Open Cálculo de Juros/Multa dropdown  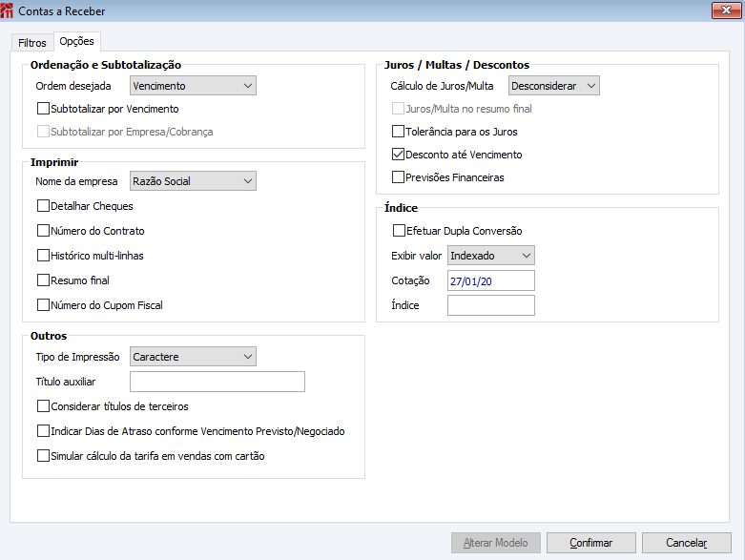pos(553,86)
